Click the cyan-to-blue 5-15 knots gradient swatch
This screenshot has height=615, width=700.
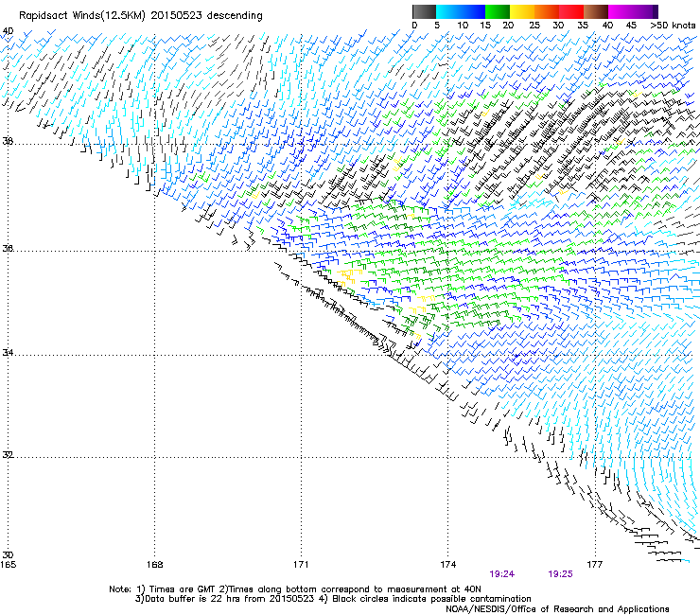(461, 11)
